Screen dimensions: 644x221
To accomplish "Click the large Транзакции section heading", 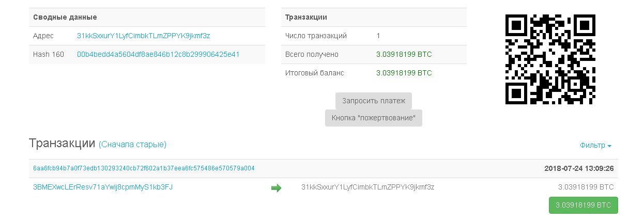I will tap(62, 143).
